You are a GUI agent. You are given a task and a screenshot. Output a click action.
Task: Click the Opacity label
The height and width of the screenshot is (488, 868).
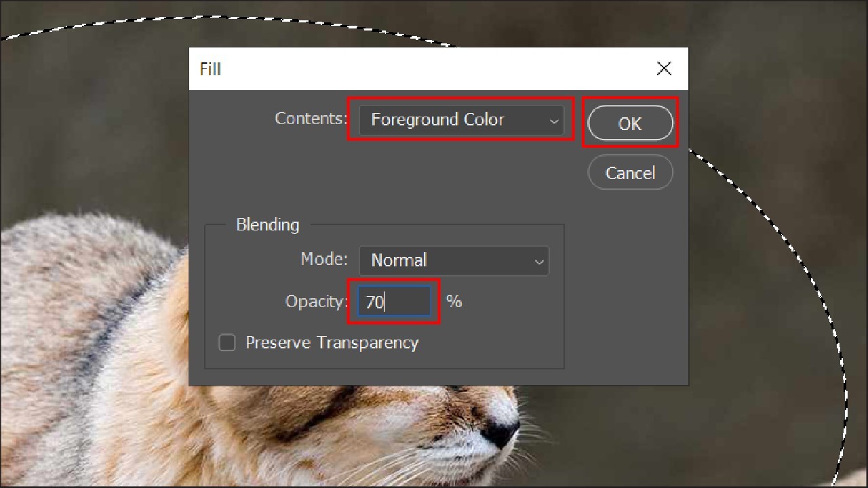pyautogui.click(x=315, y=302)
